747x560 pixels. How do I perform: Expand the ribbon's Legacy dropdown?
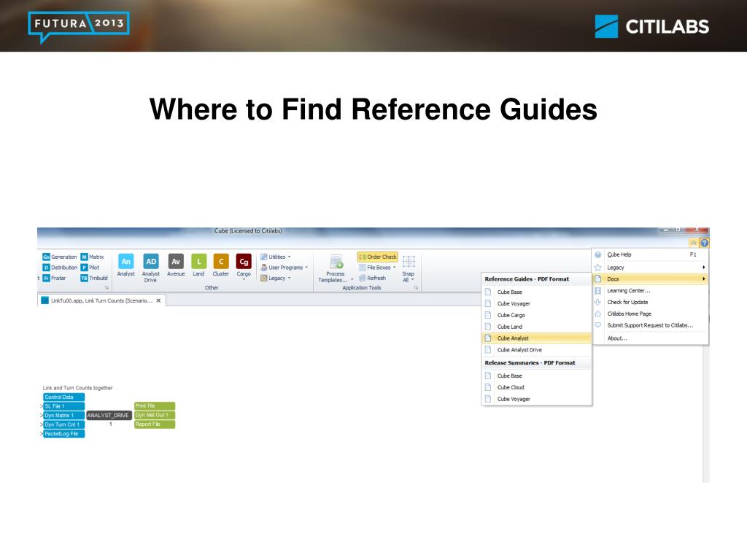point(275,278)
